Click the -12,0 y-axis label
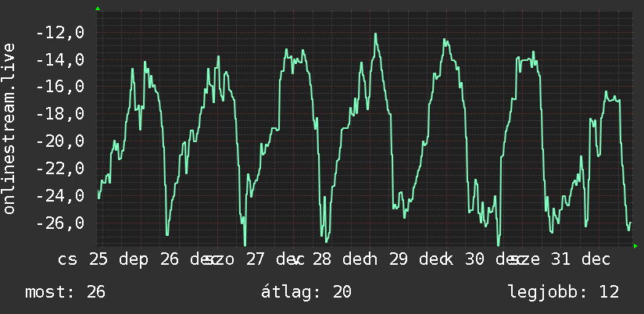The width and height of the screenshot is (644, 314). 60,33
